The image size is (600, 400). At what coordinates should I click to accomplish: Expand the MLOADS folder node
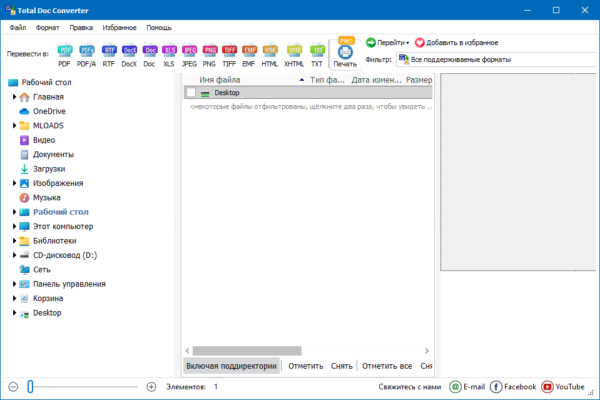14,126
